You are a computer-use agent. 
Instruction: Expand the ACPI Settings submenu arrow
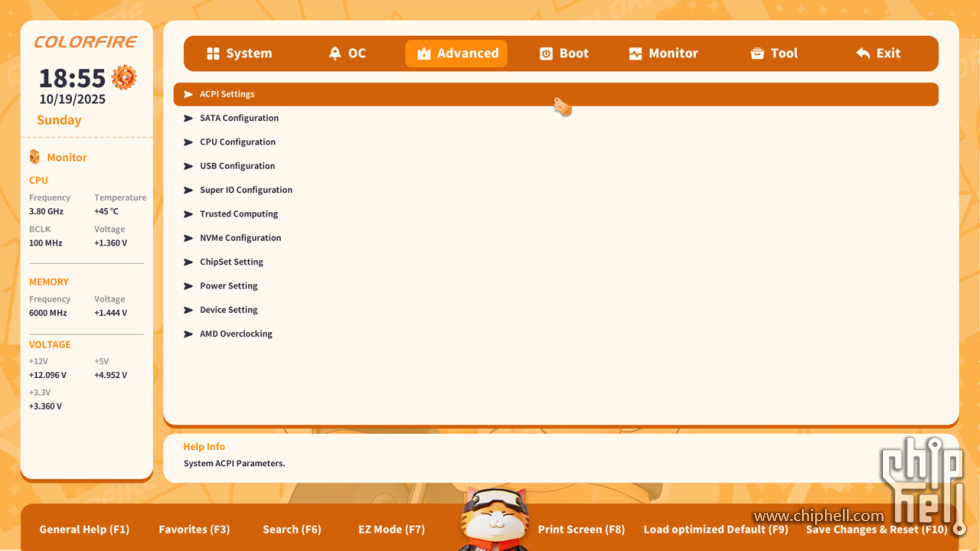pyautogui.click(x=188, y=94)
